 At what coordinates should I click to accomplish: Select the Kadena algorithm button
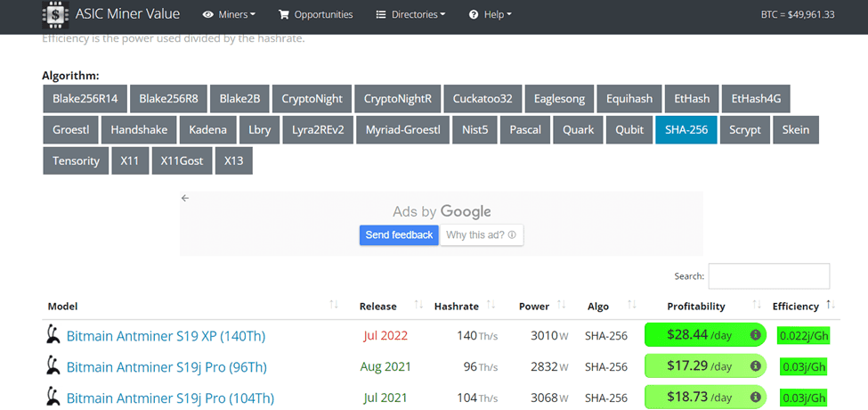(208, 130)
